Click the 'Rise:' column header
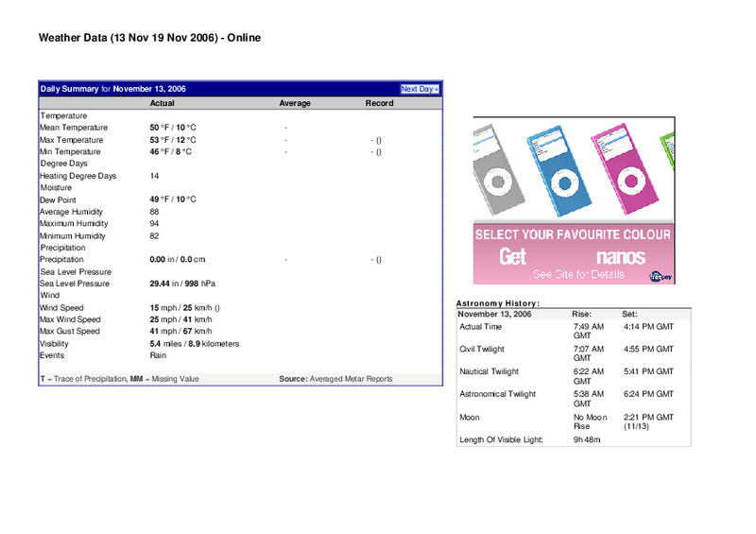The height and width of the screenshot is (534, 756). pyautogui.click(x=582, y=314)
